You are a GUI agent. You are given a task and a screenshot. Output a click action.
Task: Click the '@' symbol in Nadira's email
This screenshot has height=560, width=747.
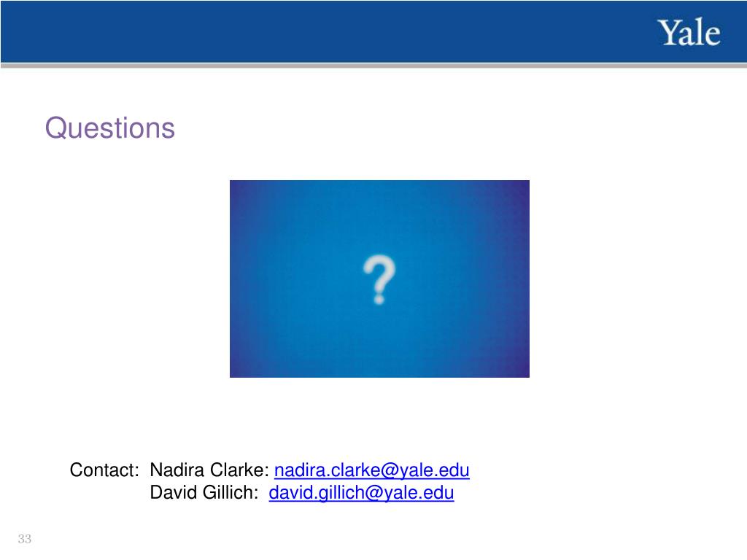tap(390, 470)
